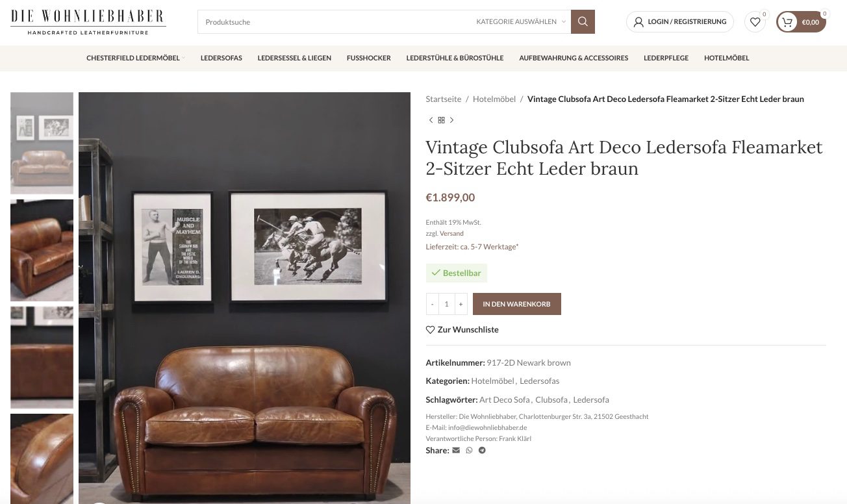Decrease quantity with minus button
This screenshot has height=504, width=847.
[432, 304]
